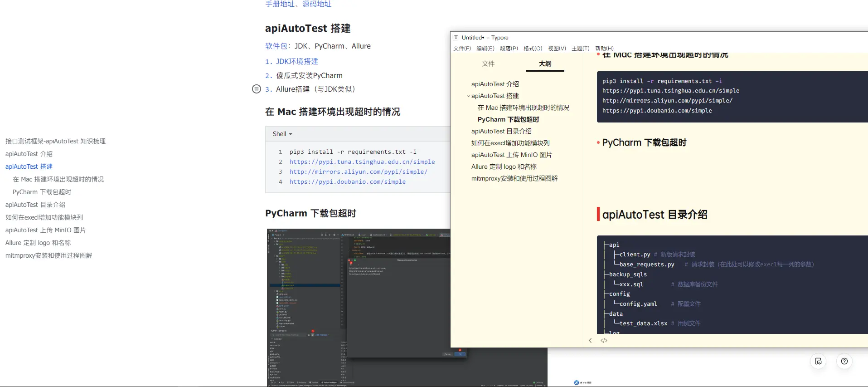Viewport: 868px width, 387px height.
Task: Open Typora 文件(F) menu
Action: pyautogui.click(x=462, y=49)
